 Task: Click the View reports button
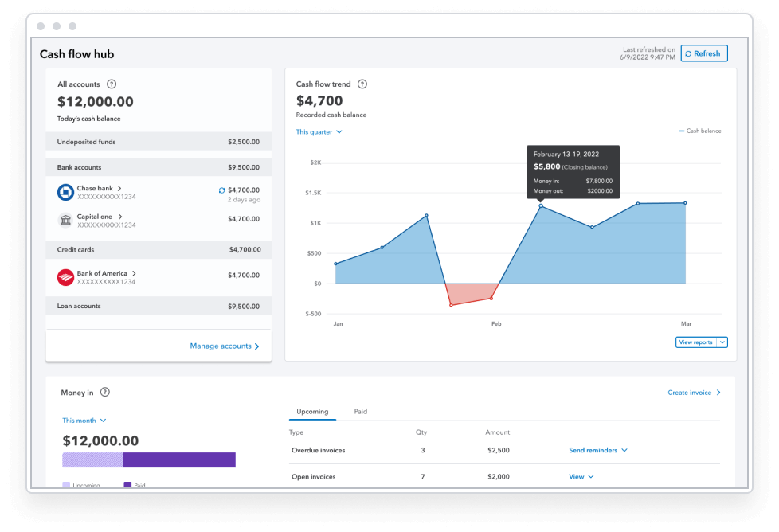tap(695, 342)
